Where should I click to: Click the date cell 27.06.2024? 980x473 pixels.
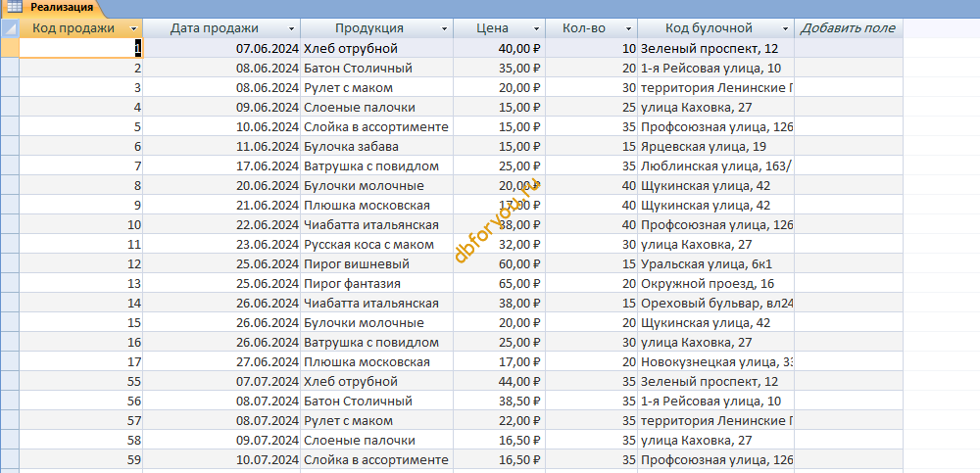coord(221,361)
